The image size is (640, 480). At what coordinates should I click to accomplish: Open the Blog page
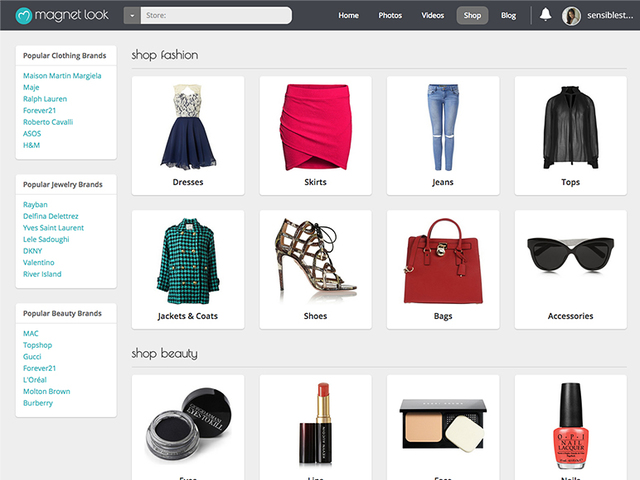pyautogui.click(x=509, y=16)
